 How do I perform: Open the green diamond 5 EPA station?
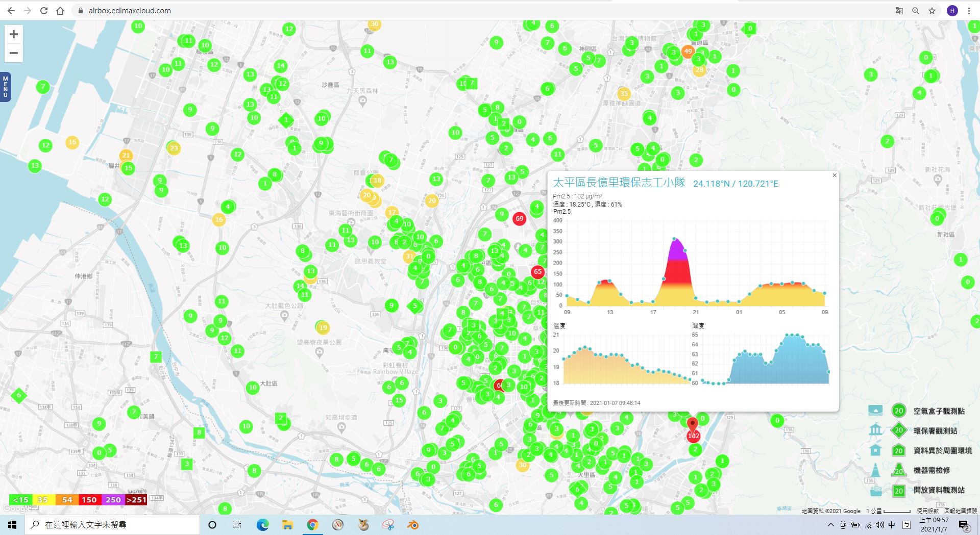click(x=415, y=307)
